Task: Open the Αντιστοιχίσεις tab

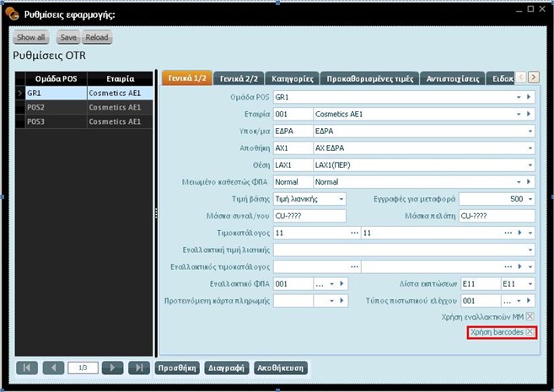Action: pos(453,78)
